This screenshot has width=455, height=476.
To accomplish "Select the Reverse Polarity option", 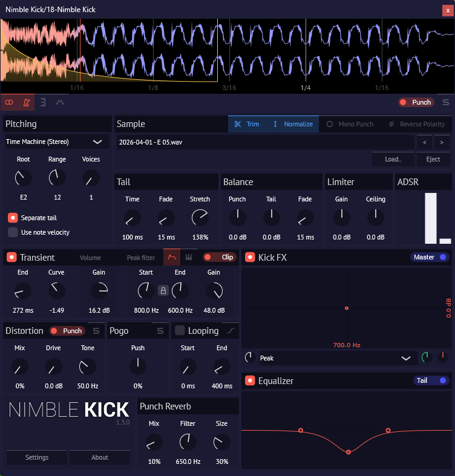I will pos(417,124).
